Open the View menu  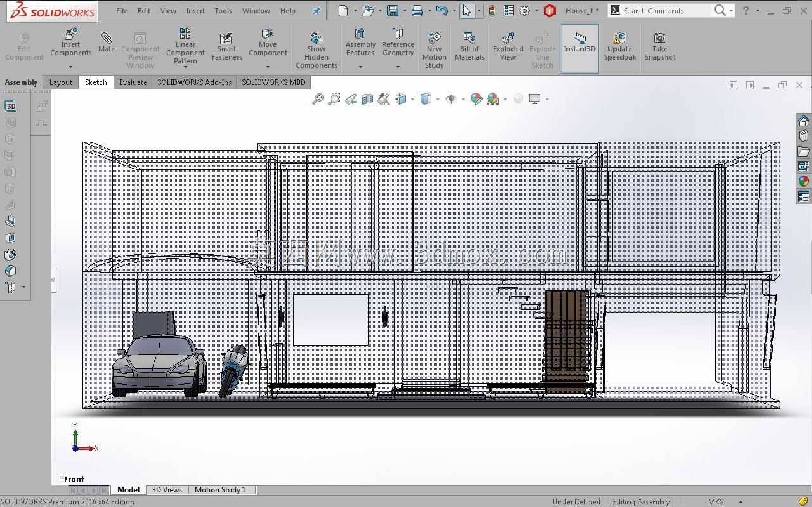click(168, 11)
